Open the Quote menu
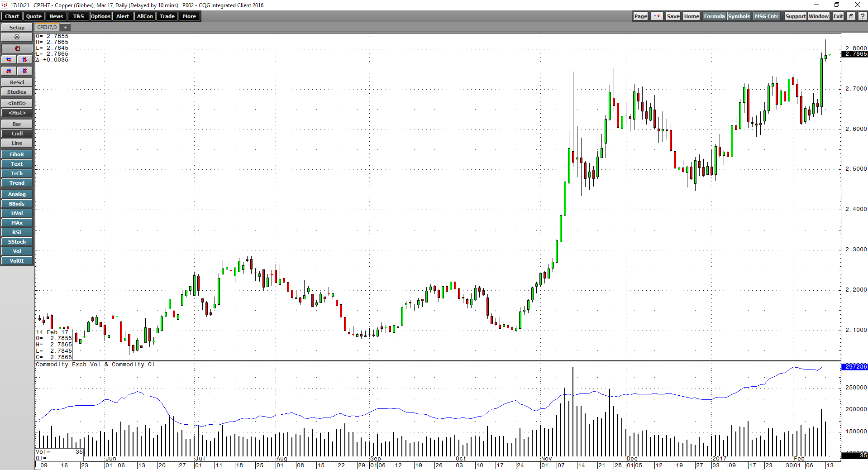The height and width of the screenshot is (470, 868). 34,16
